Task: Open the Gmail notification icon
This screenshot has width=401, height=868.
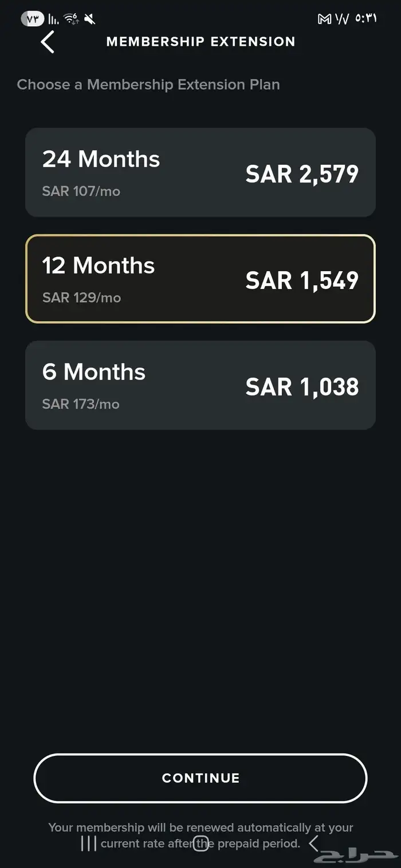Action: tap(324, 19)
